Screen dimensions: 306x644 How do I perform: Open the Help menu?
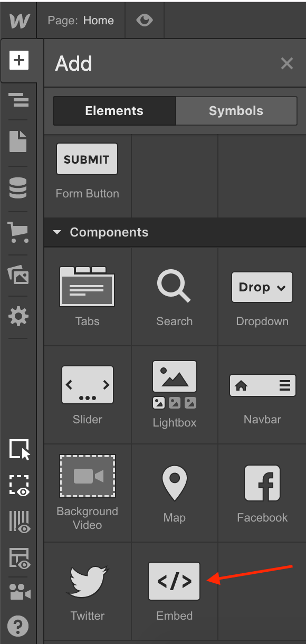coord(18,626)
